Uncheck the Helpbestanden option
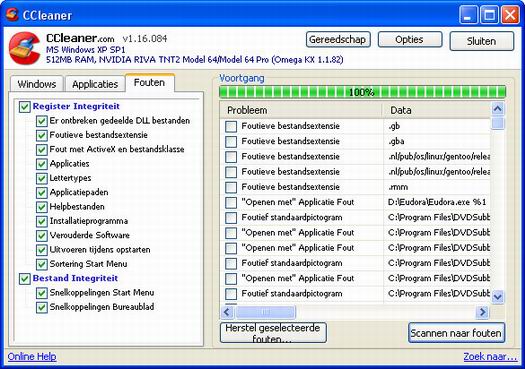Image resolution: width=525 pixels, height=369 pixels. click(41, 207)
